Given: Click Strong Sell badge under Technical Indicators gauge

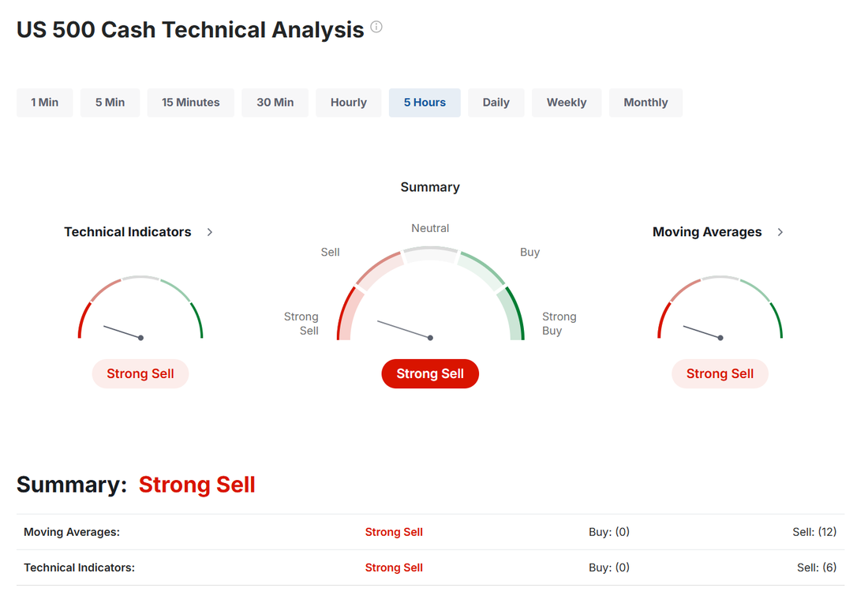Looking at the screenshot, I should (x=140, y=374).
